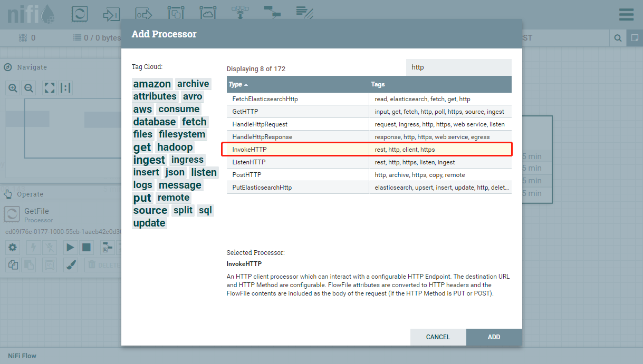Change color with the paintbrush icon
The height and width of the screenshot is (364, 643).
[x=70, y=265]
